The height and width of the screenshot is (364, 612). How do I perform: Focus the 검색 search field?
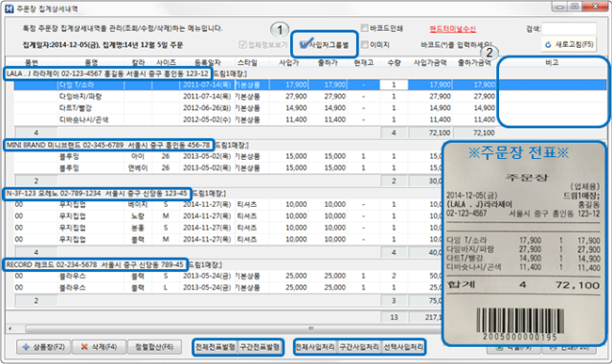pyautogui.click(x=569, y=28)
